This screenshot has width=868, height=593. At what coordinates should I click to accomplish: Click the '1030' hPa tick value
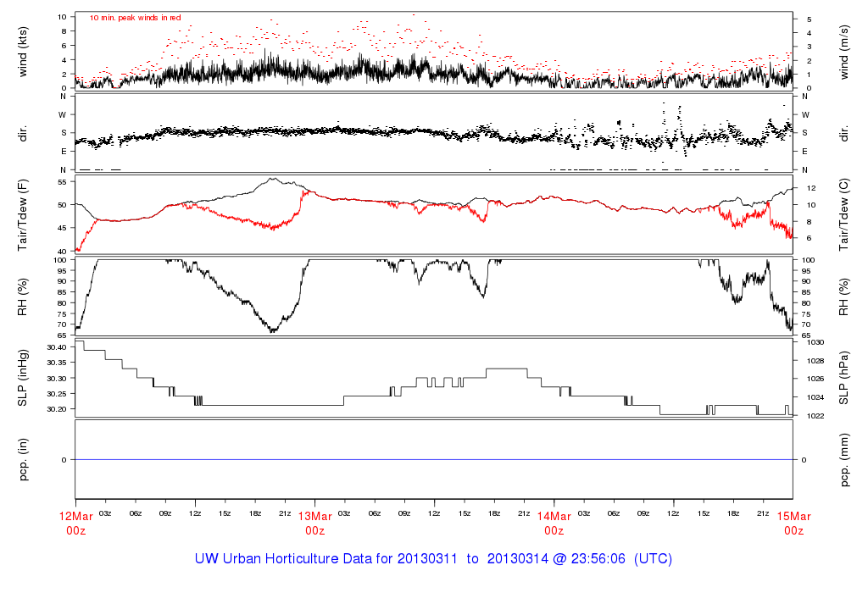tap(815, 342)
